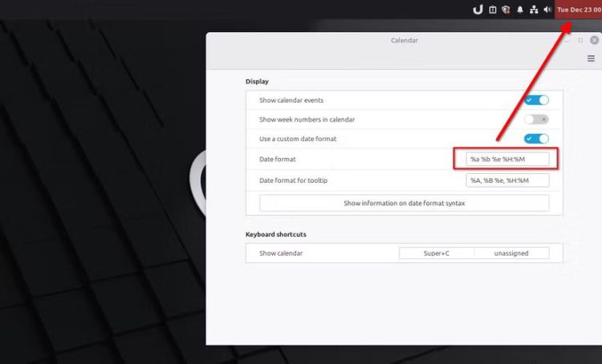Image resolution: width=602 pixels, height=364 pixels.
Task: Minimize the Calendar settings window
Action: (567, 40)
